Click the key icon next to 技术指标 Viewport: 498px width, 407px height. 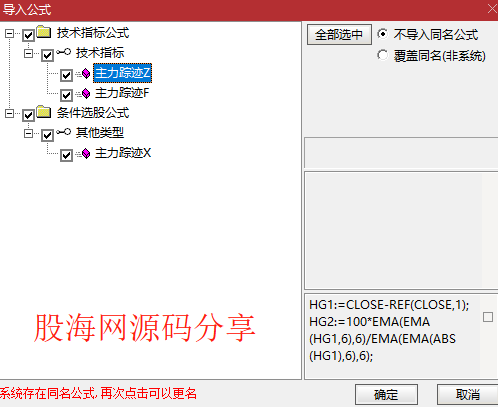[x=64, y=52]
